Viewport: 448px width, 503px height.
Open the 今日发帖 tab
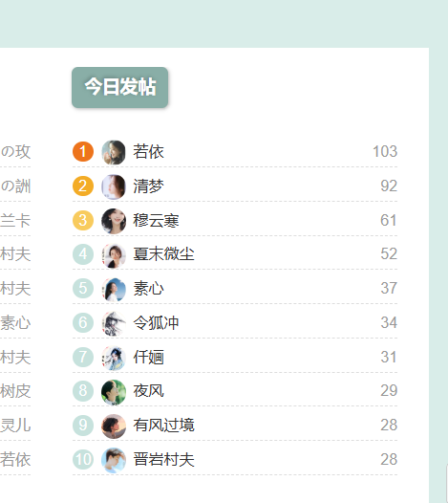click(119, 87)
